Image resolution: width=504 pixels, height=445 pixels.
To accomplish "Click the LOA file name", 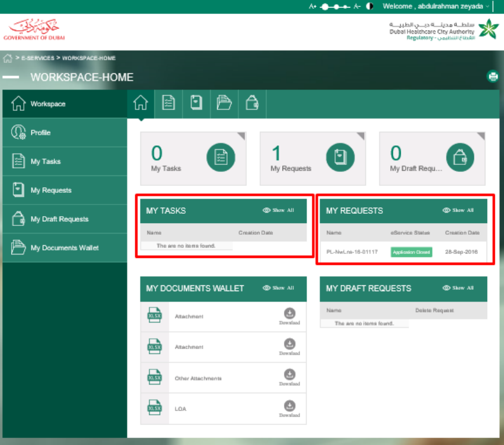I will pos(181,409).
